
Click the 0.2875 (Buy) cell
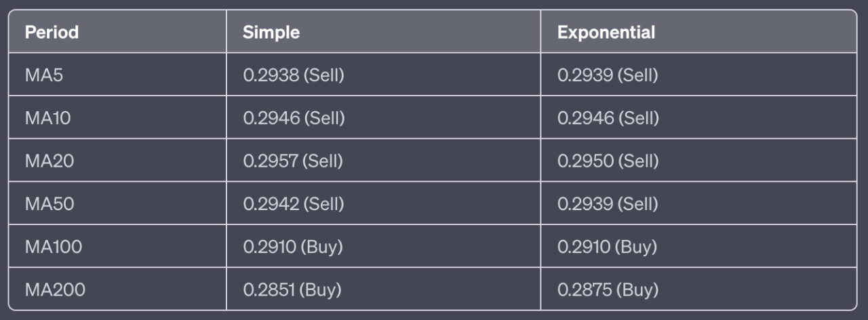(x=608, y=289)
